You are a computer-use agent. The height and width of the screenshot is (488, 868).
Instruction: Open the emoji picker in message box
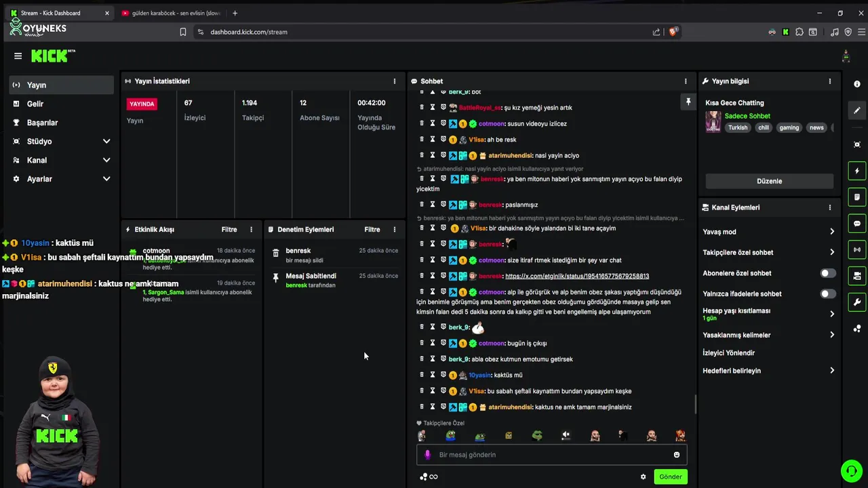pos(676,455)
